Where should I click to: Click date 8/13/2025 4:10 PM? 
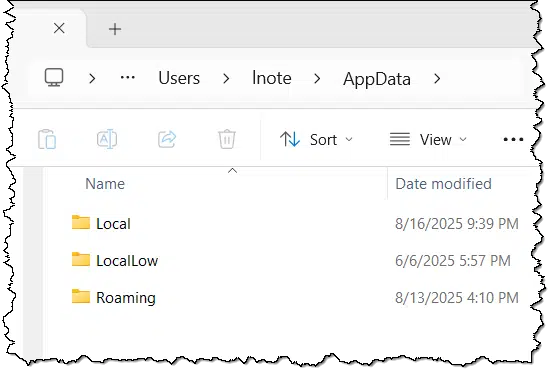tap(457, 298)
